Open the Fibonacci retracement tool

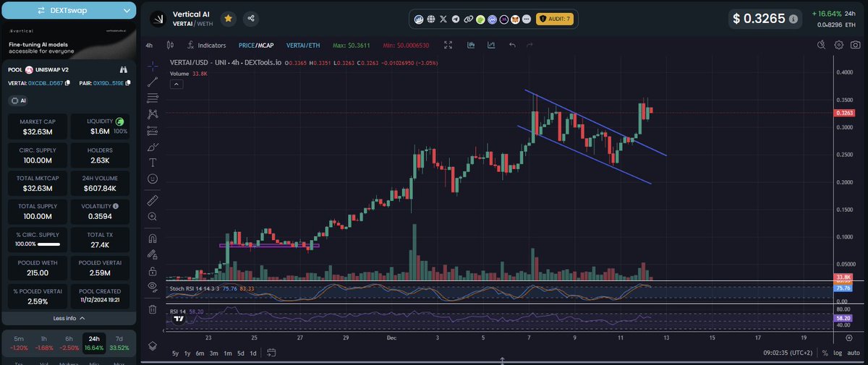[x=153, y=98]
